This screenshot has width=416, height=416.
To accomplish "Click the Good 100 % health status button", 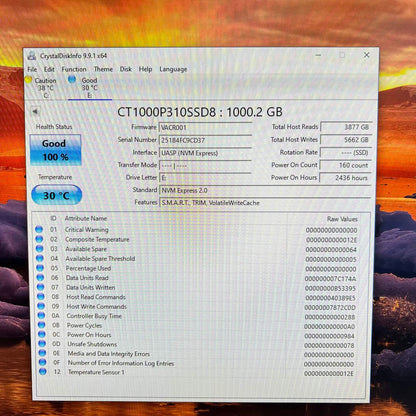I will pos(55,150).
